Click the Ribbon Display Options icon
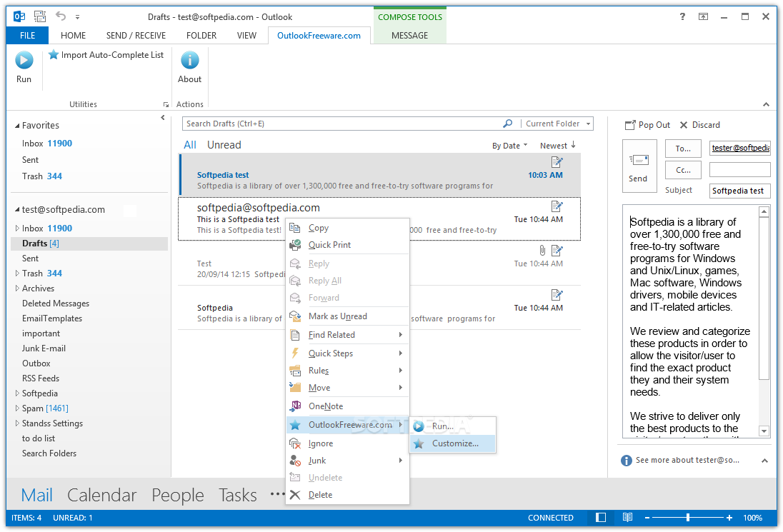 click(x=703, y=16)
